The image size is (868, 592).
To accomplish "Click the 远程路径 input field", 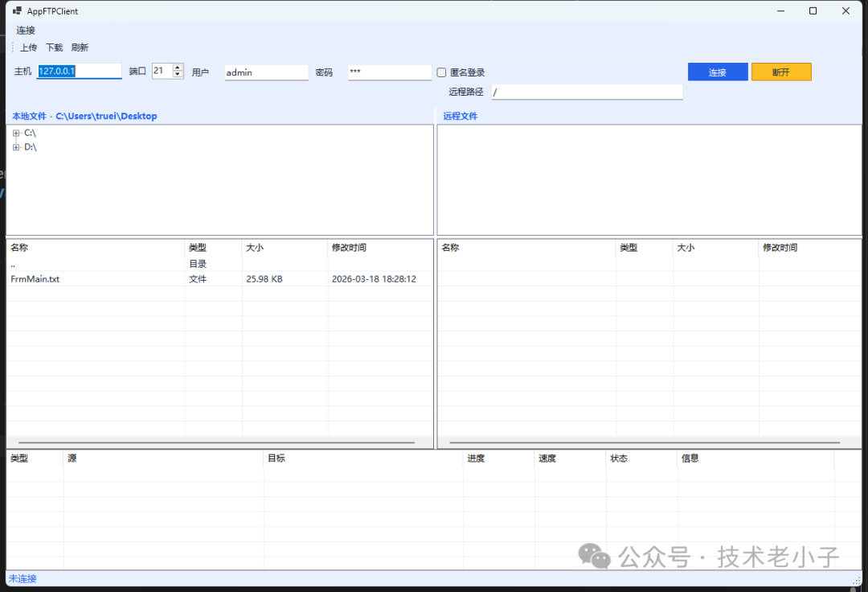I will 587,92.
